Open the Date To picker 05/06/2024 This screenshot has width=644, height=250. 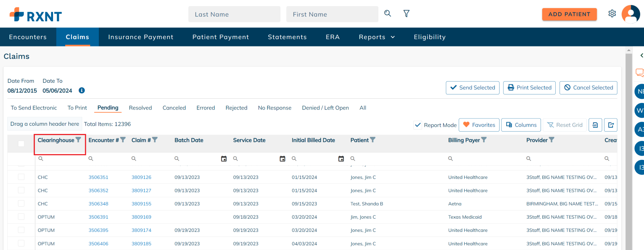[x=57, y=91]
